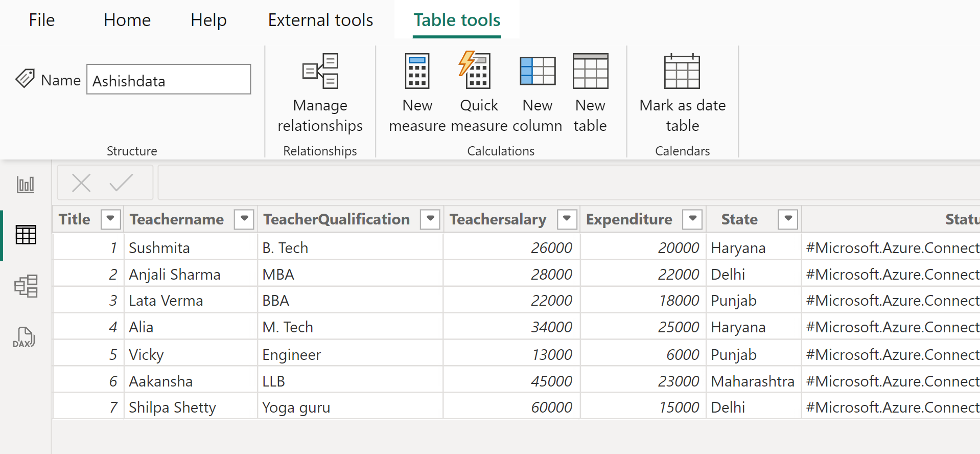
Task: Click the New measure calculator icon
Action: tap(417, 72)
